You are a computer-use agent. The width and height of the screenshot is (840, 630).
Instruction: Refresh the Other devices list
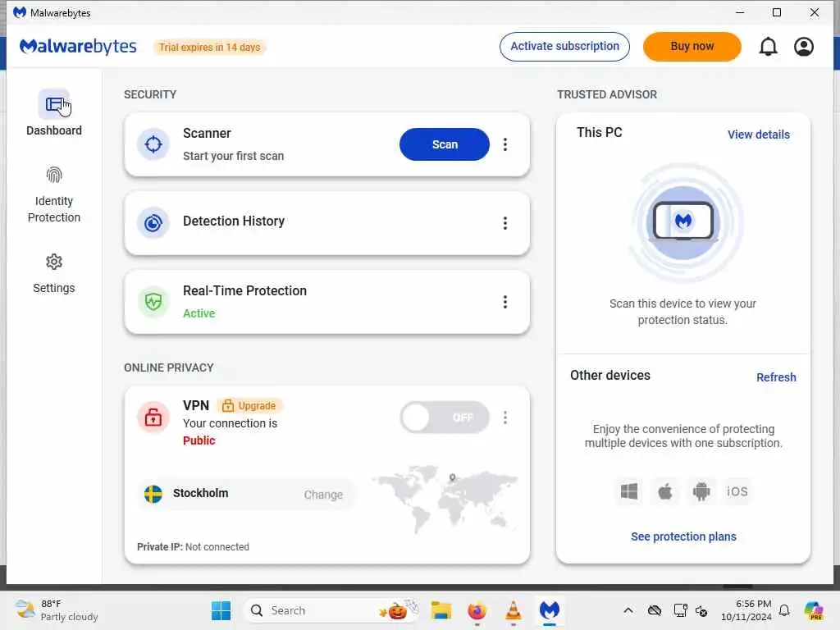pyautogui.click(x=776, y=377)
